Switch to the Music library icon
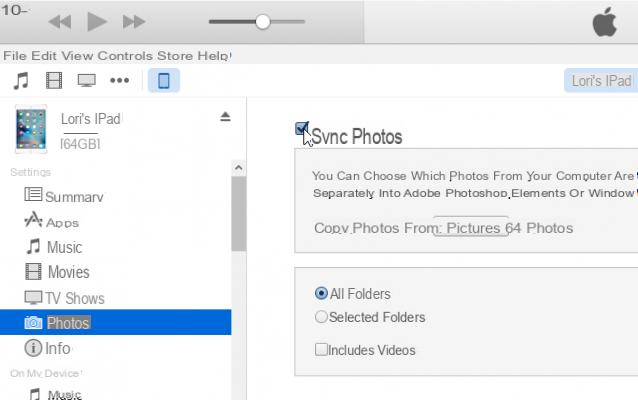This screenshot has height=400, width=638. (21, 81)
